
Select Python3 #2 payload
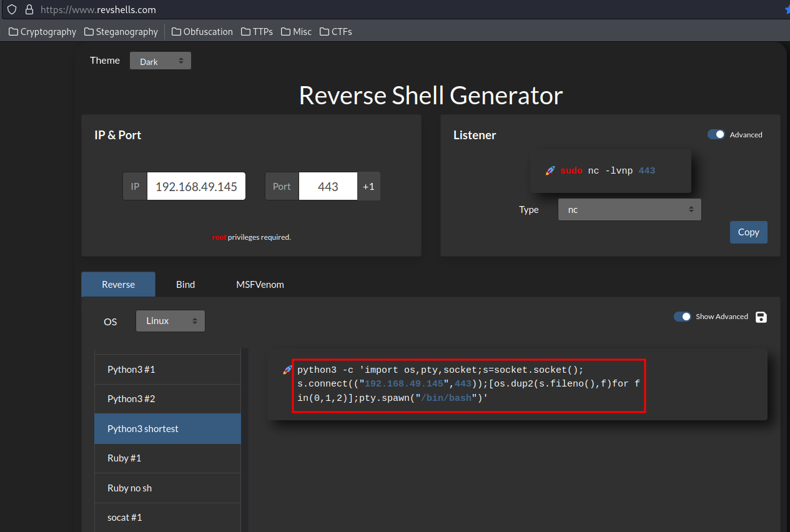click(x=167, y=398)
